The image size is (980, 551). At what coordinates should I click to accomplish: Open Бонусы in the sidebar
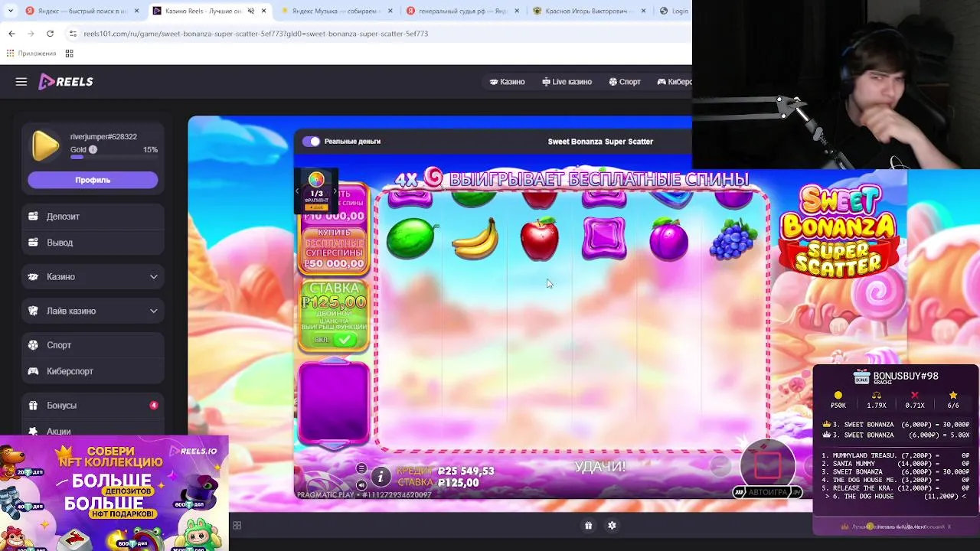pos(93,406)
